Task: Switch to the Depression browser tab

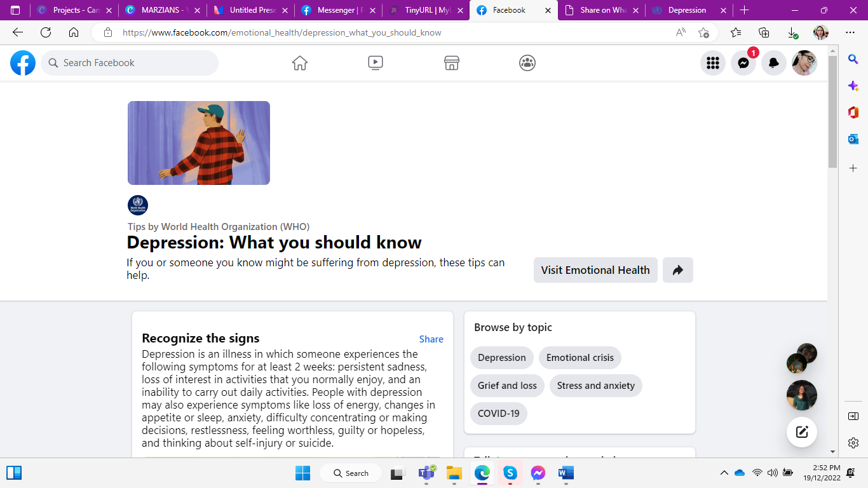Action: point(689,10)
